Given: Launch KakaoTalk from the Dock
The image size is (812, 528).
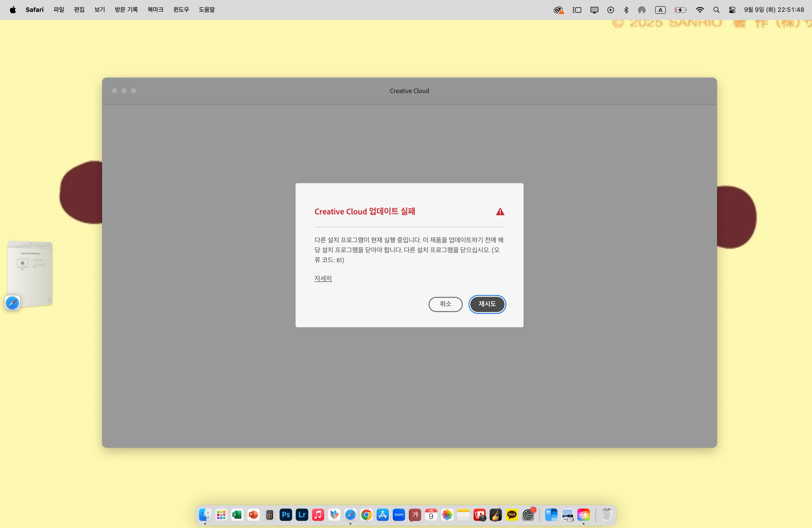Looking at the screenshot, I should tap(511, 515).
